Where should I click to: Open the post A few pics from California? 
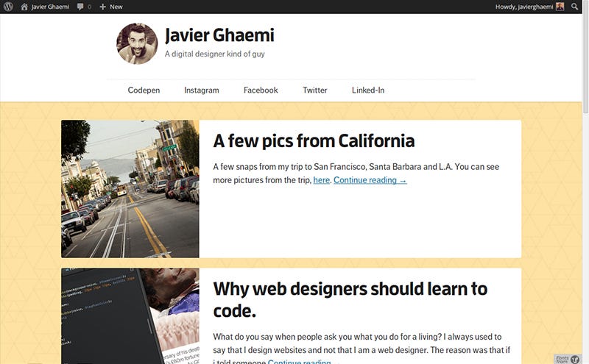click(314, 141)
